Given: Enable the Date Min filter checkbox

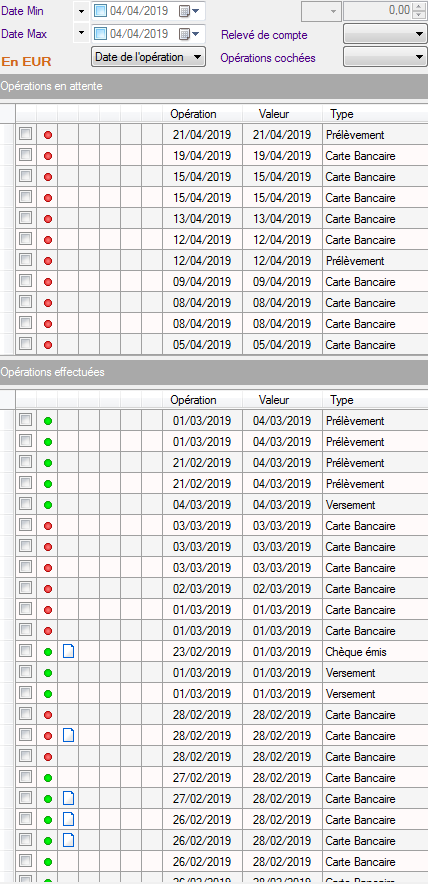Looking at the screenshot, I should 100,11.
